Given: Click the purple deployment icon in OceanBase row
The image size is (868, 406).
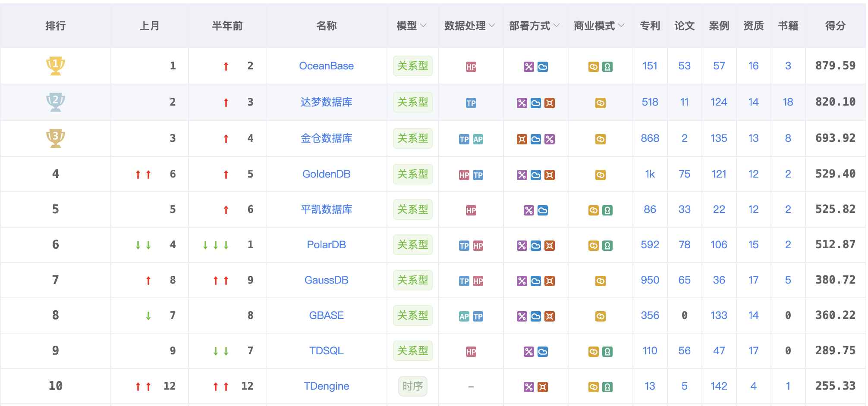Looking at the screenshot, I should point(529,67).
